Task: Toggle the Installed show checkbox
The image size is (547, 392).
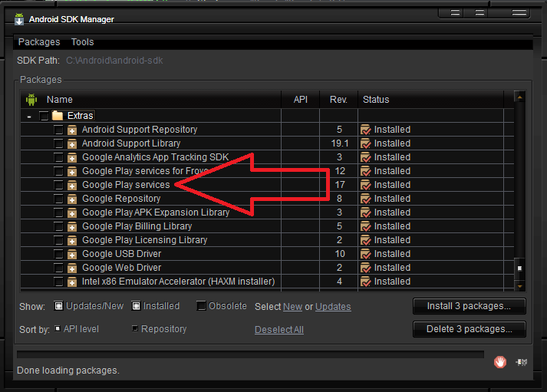Action: (136, 306)
